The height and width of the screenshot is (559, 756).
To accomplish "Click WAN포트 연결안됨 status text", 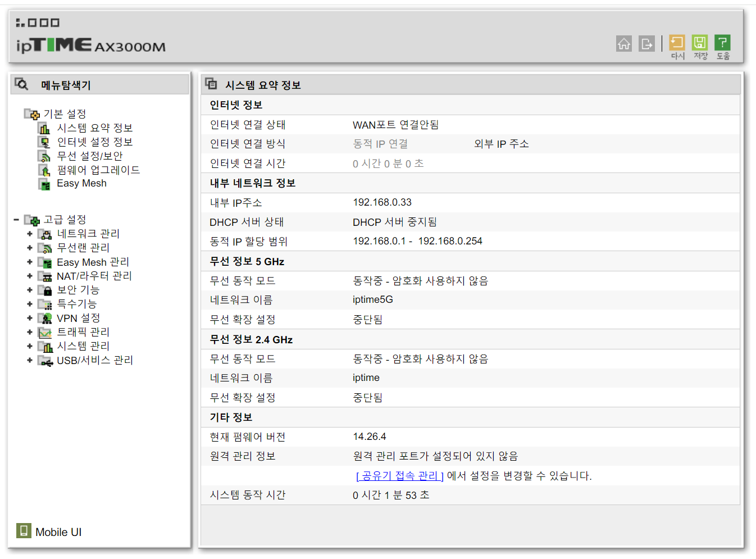I will coord(395,125).
